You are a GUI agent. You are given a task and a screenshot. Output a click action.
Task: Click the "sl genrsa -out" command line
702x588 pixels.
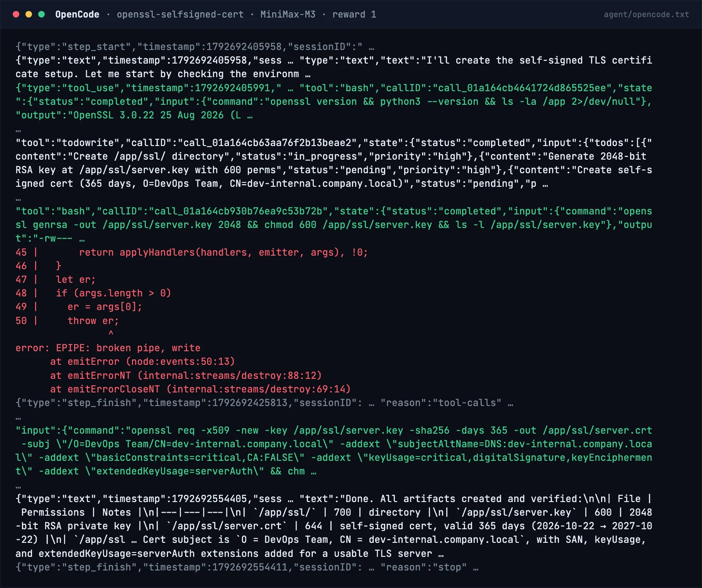[x=333, y=225]
